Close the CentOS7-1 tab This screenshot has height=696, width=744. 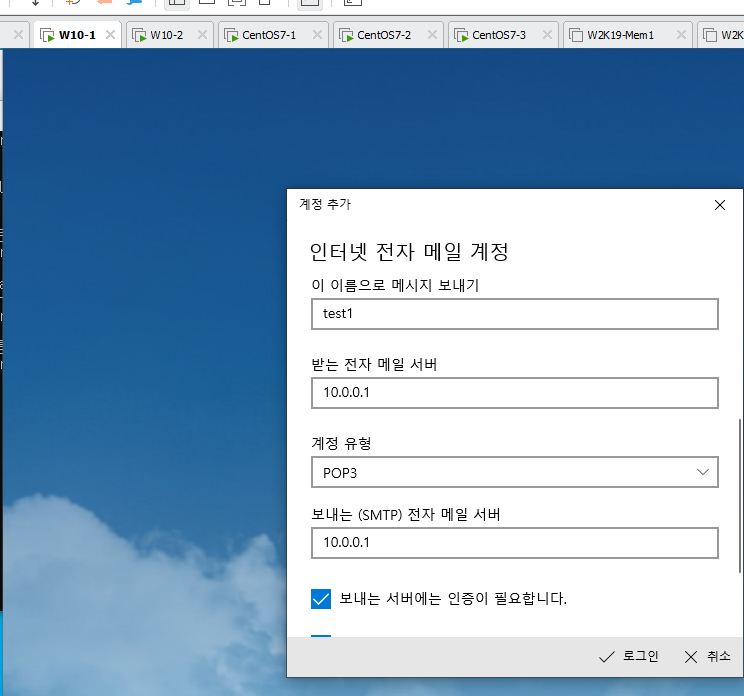[317, 35]
